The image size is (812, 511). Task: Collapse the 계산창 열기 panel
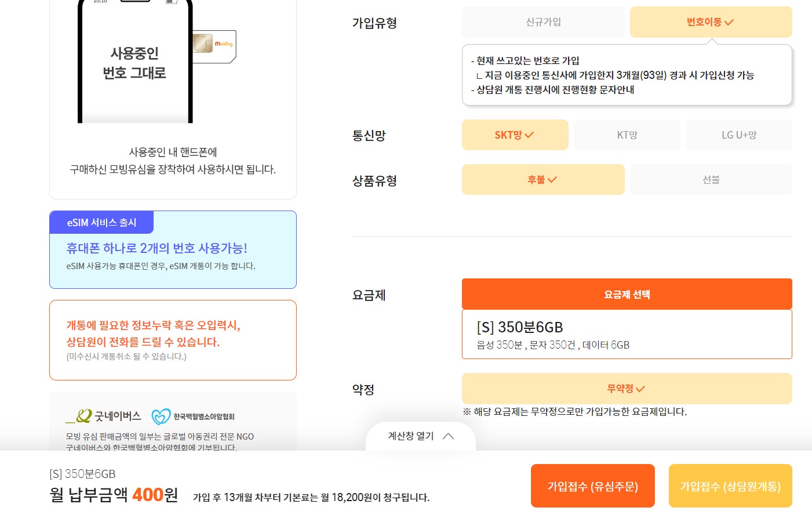[x=421, y=436]
